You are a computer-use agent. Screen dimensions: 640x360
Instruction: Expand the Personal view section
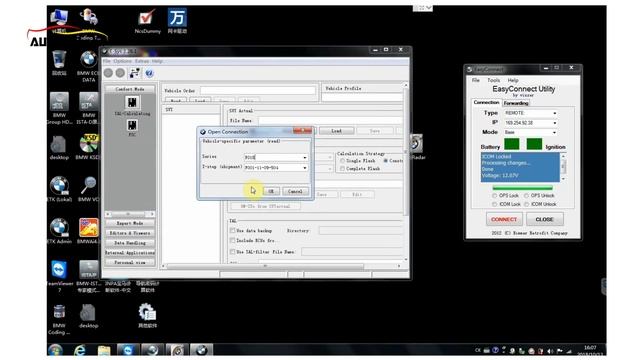tap(130, 262)
